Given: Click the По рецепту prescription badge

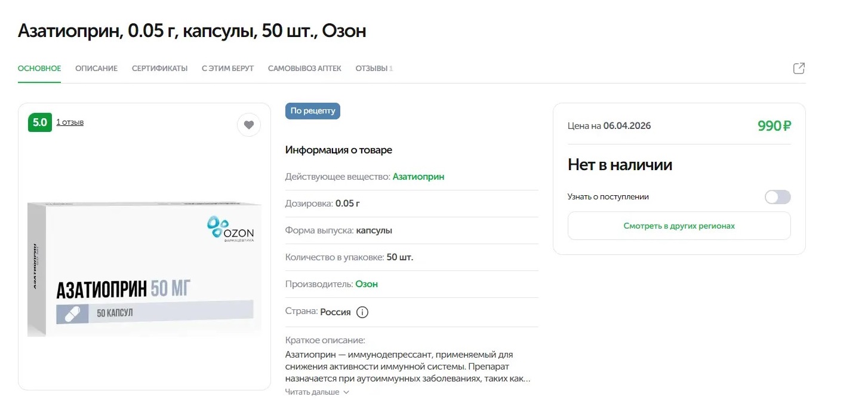Looking at the screenshot, I should click(x=313, y=111).
